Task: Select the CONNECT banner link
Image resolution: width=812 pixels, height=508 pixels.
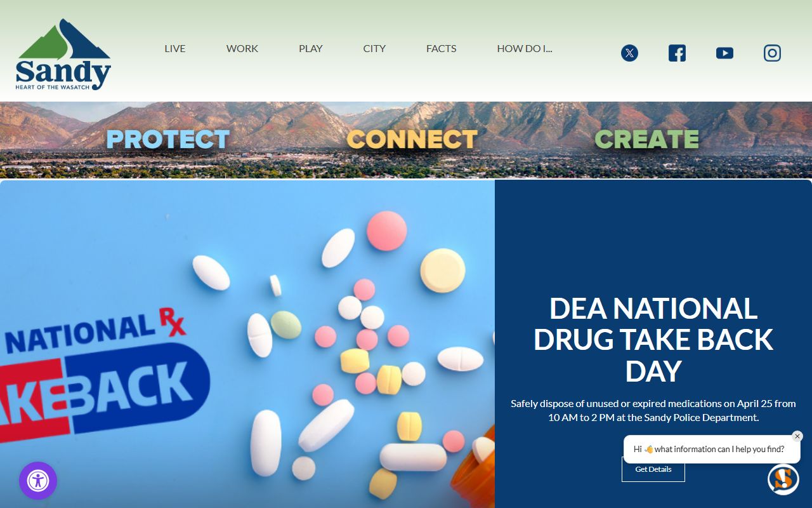Action: [x=412, y=139]
